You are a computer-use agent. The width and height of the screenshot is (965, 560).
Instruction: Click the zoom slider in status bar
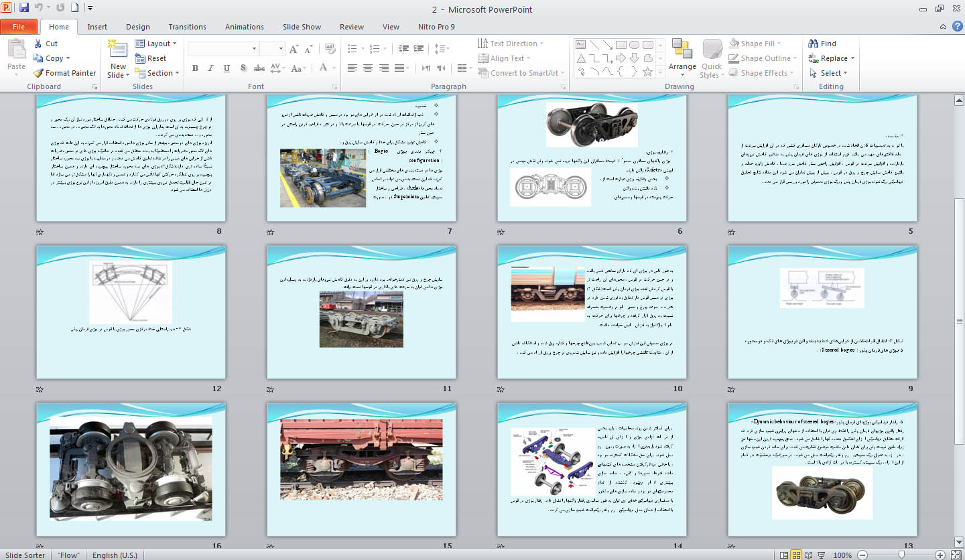tap(902, 555)
